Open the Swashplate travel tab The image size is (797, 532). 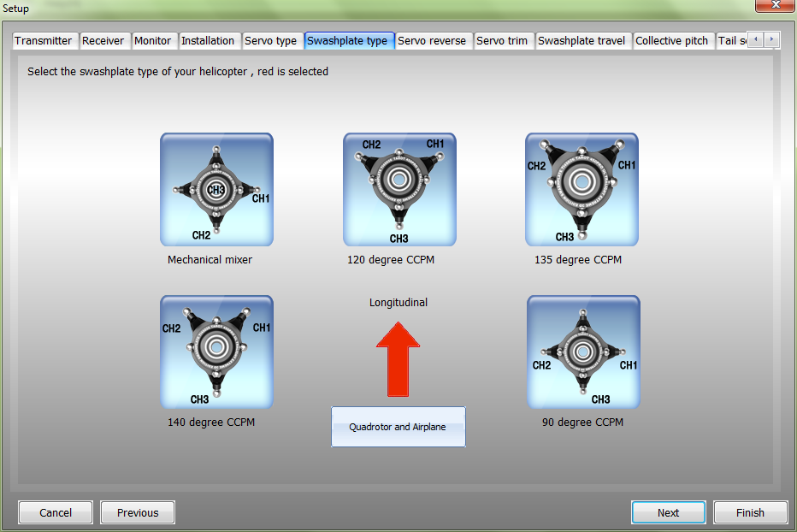582,41
